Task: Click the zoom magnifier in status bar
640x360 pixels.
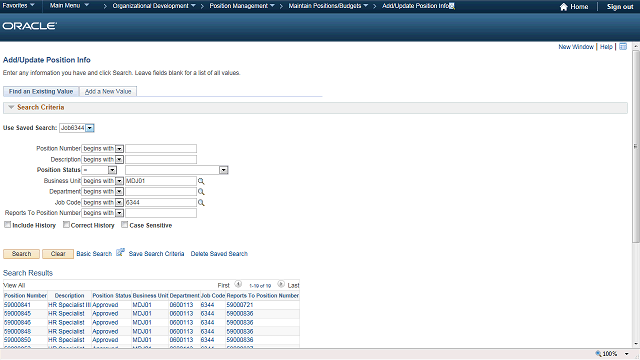Action: pyautogui.click(x=598, y=353)
